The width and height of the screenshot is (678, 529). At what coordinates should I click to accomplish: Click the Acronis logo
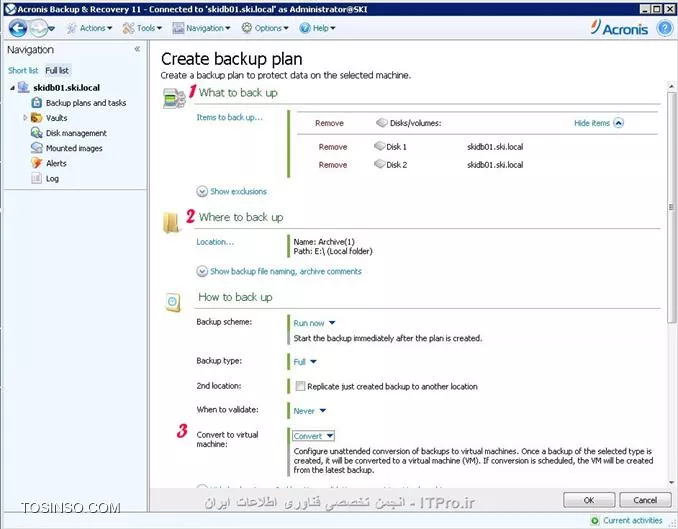619,28
